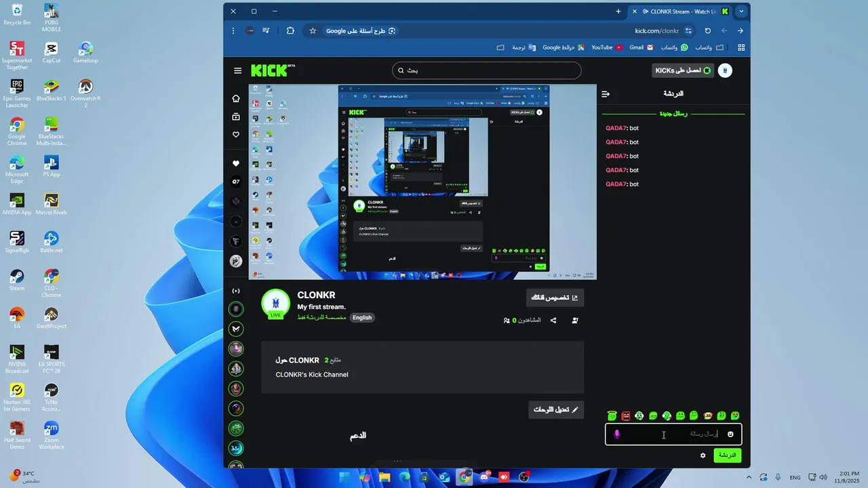868x488 pixels.
Task: Collapse the chat panel with arrow icon
Action: (606, 94)
